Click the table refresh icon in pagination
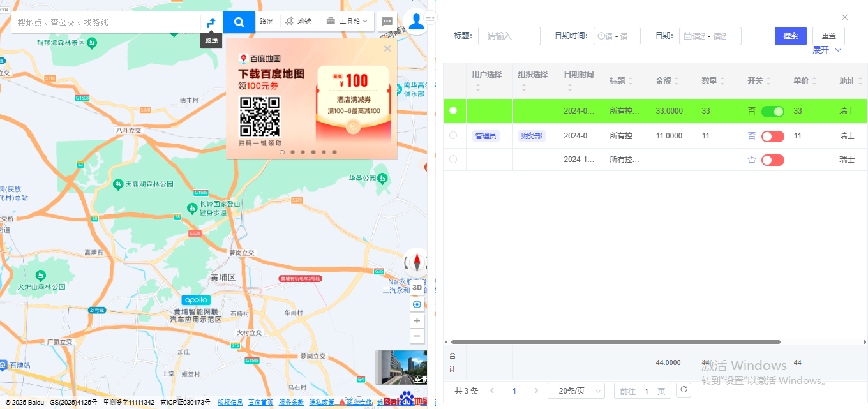 pyautogui.click(x=684, y=390)
